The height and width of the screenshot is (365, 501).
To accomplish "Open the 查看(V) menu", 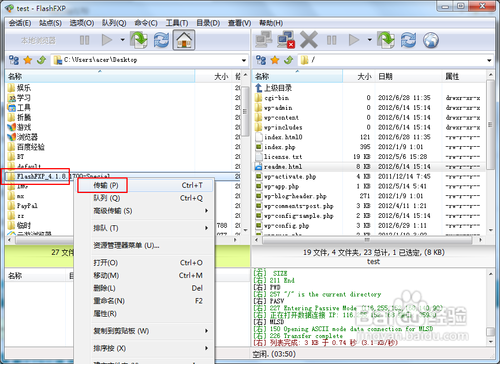I will coord(239,23).
